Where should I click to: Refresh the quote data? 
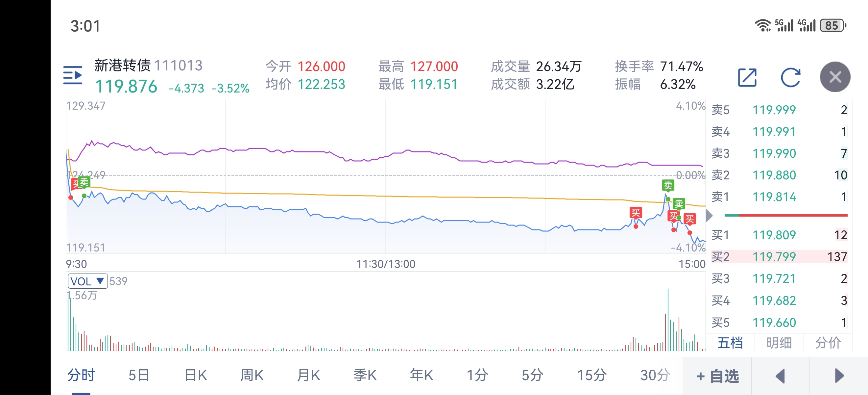tap(790, 77)
